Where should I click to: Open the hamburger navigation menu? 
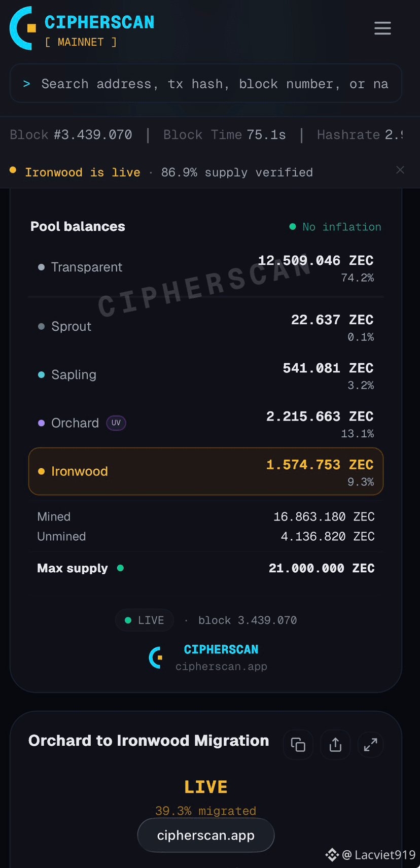(x=382, y=28)
